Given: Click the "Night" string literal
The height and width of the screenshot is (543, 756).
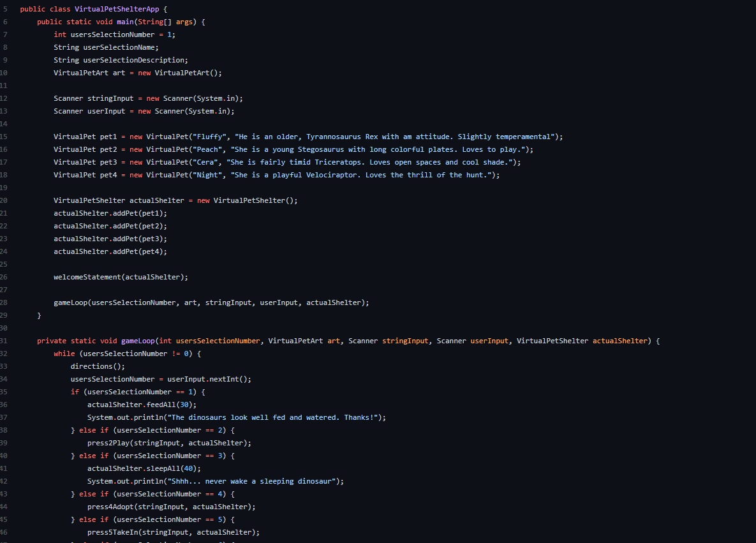Looking at the screenshot, I should coord(207,175).
